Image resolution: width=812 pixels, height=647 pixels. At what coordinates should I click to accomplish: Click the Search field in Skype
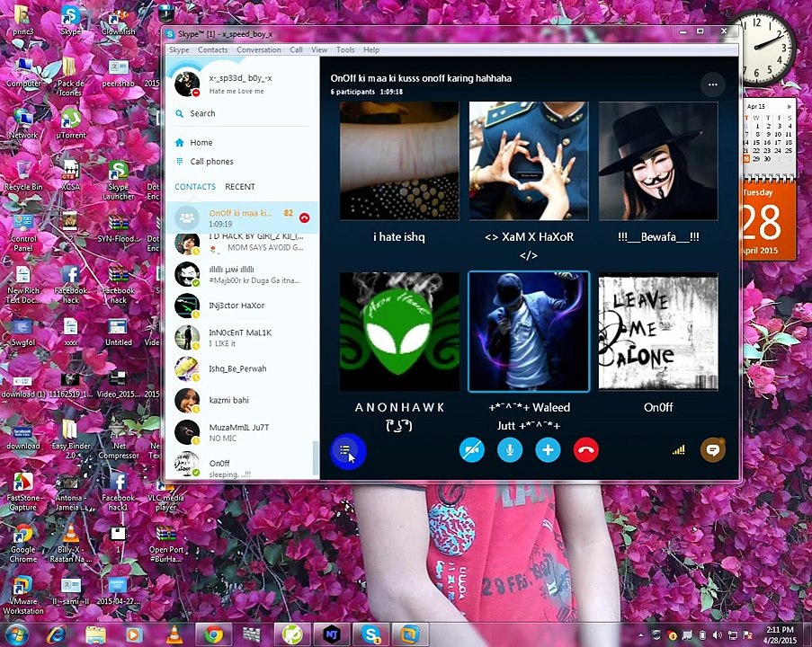242,113
